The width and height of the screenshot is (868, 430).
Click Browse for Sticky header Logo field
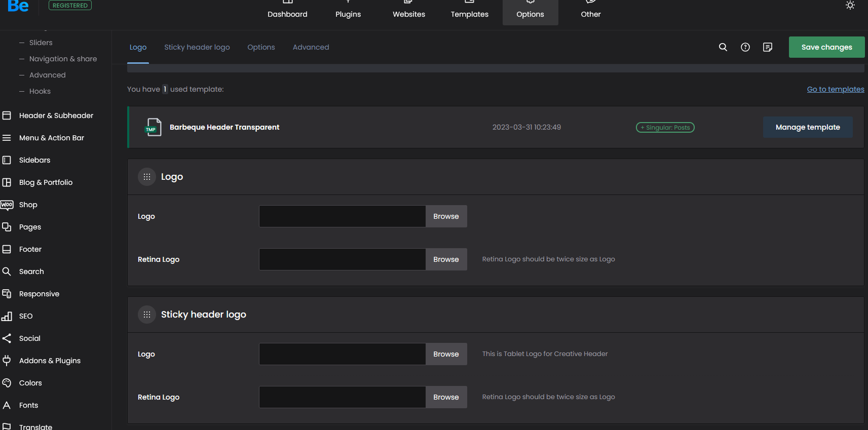[x=446, y=354]
